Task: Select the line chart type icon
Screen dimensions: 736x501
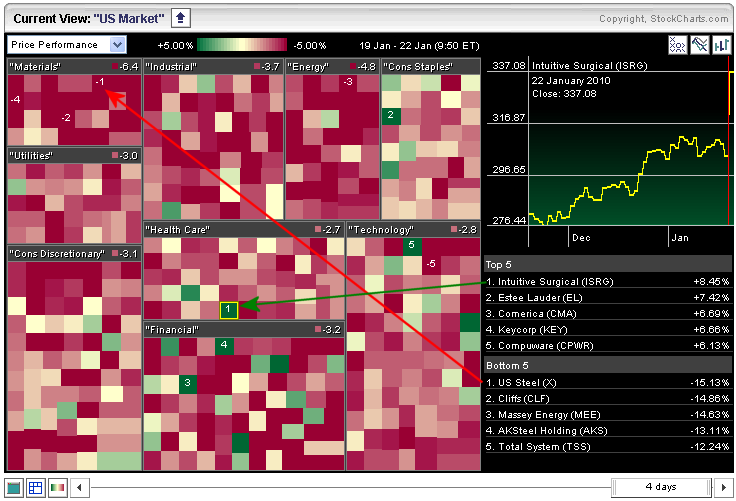Action: click(699, 45)
